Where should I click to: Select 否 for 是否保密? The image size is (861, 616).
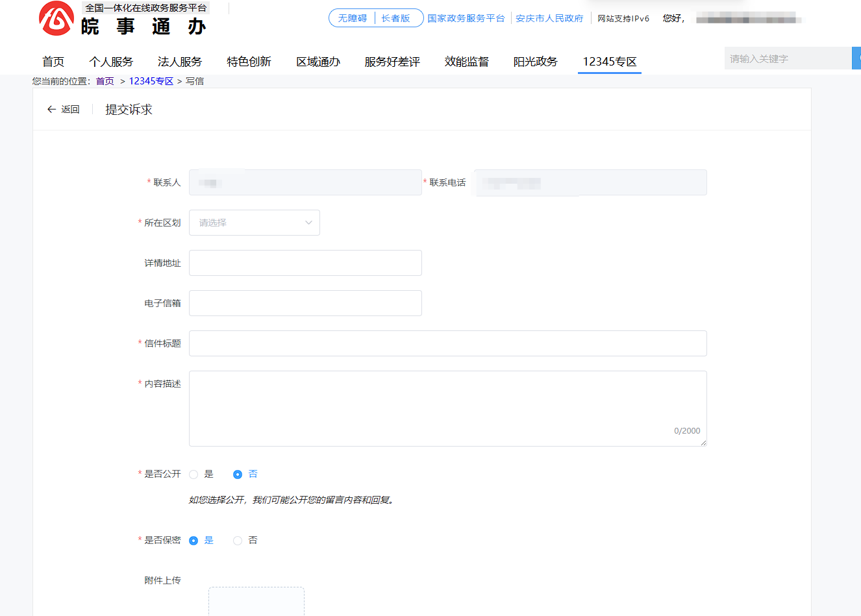pos(238,540)
